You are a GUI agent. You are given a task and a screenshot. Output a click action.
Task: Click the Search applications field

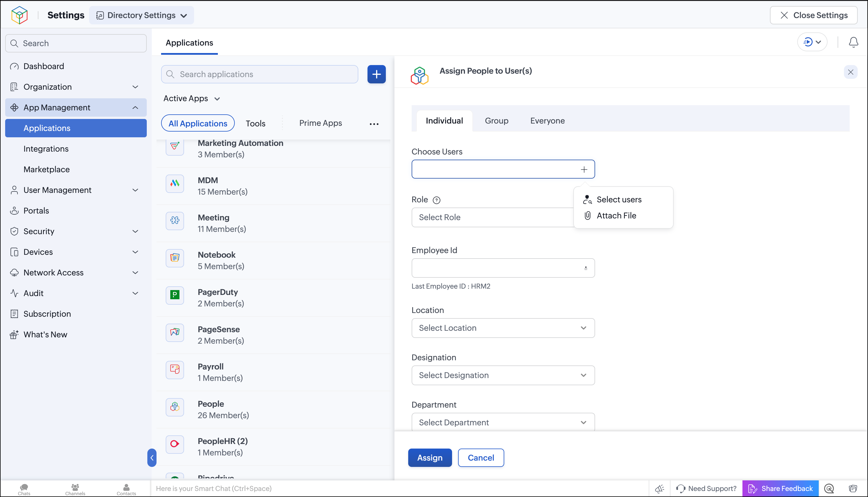click(x=259, y=75)
